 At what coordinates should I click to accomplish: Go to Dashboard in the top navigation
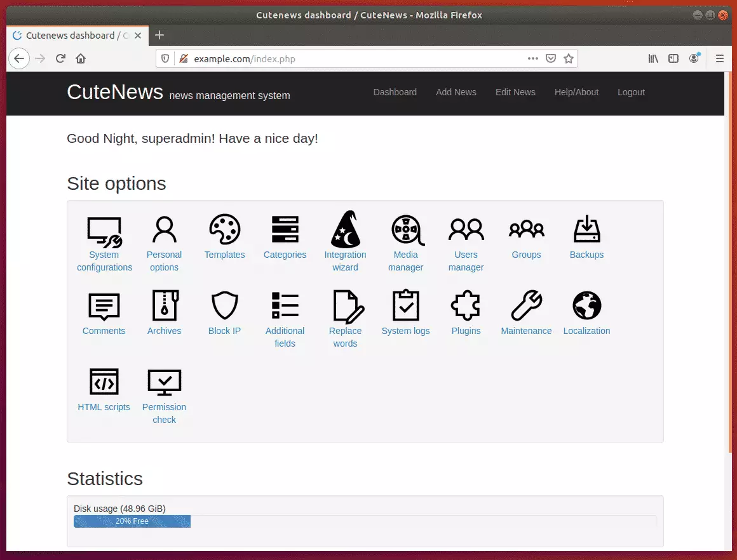395,93
